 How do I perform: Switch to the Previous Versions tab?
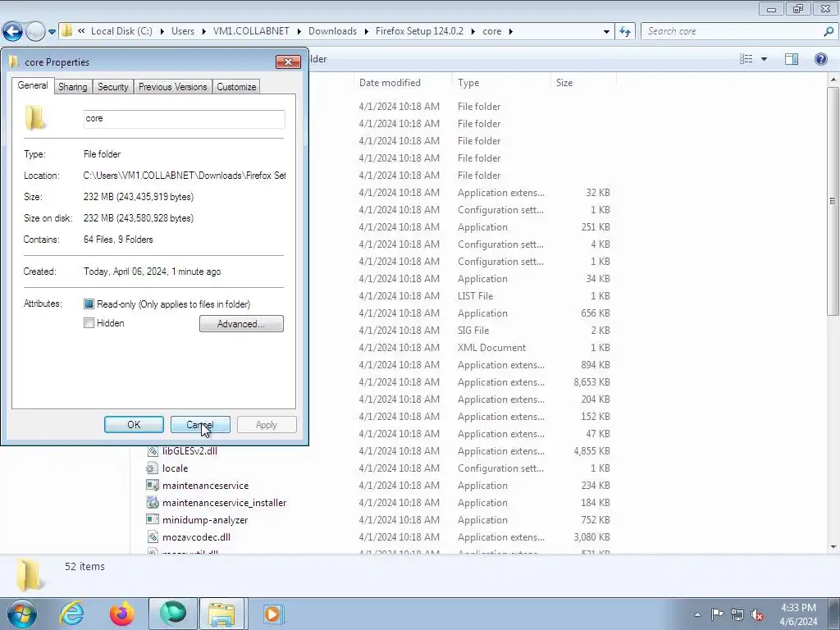click(x=172, y=87)
